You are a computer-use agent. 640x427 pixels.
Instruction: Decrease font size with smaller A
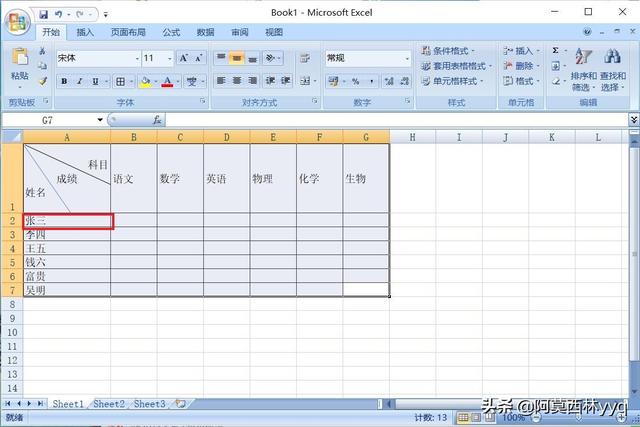(x=199, y=58)
